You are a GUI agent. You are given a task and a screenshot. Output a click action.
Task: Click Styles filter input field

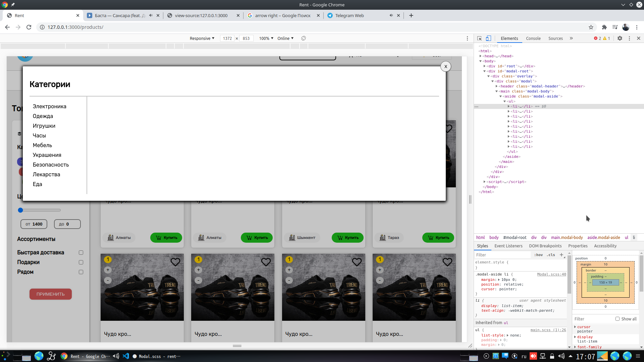(503, 255)
